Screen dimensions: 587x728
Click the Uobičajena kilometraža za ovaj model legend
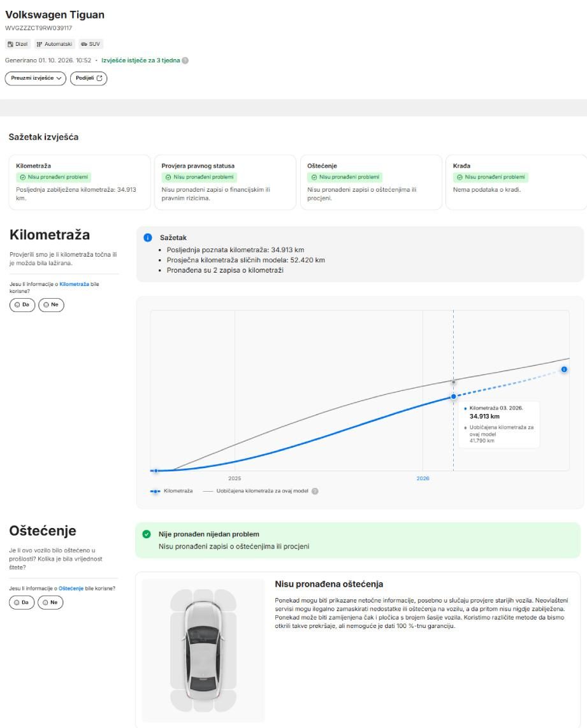coord(256,491)
